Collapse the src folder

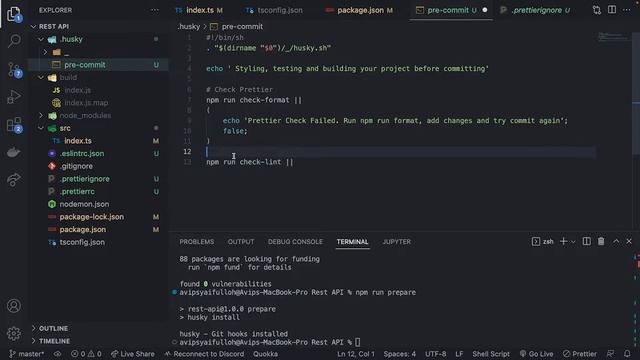click(x=41, y=128)
